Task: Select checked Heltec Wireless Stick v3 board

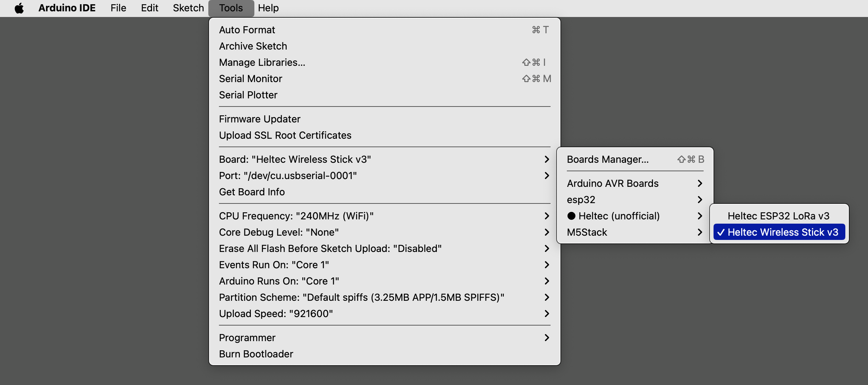Action: pyautogui.click(x=779, y=232)
